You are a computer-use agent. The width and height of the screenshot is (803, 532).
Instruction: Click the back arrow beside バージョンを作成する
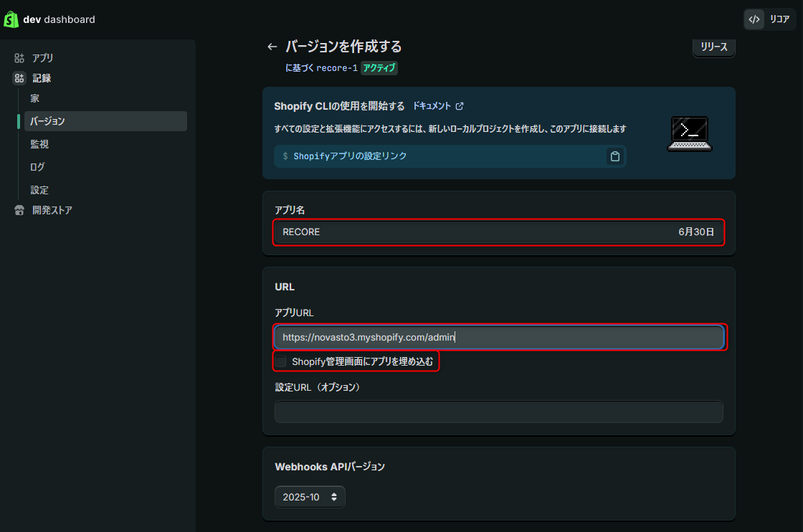(272, 47)
